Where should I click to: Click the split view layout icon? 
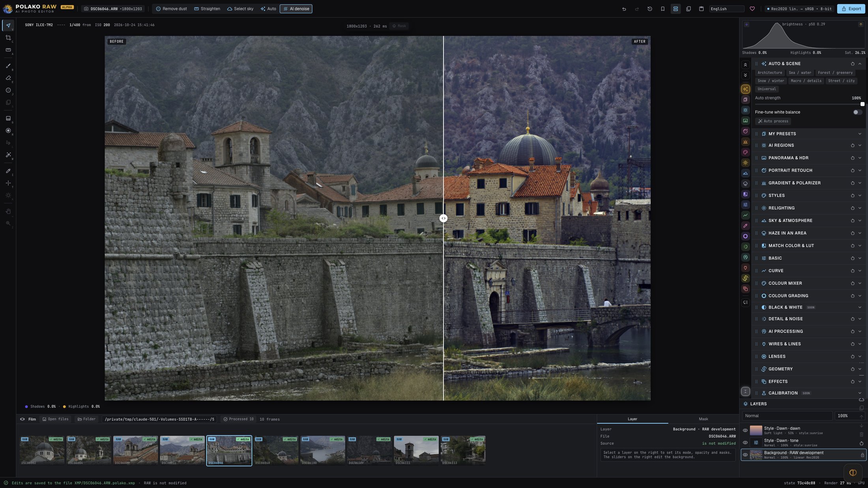point(675,9)
